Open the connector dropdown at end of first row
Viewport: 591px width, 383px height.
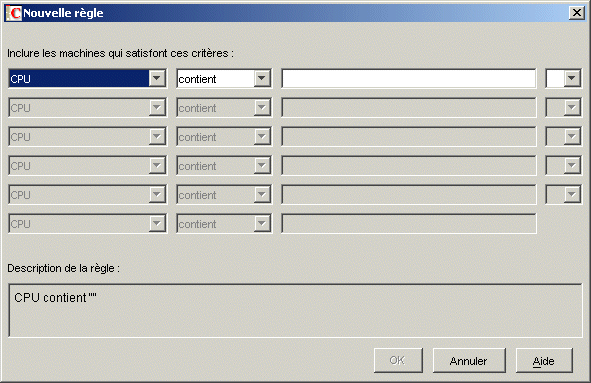point(563,78)
